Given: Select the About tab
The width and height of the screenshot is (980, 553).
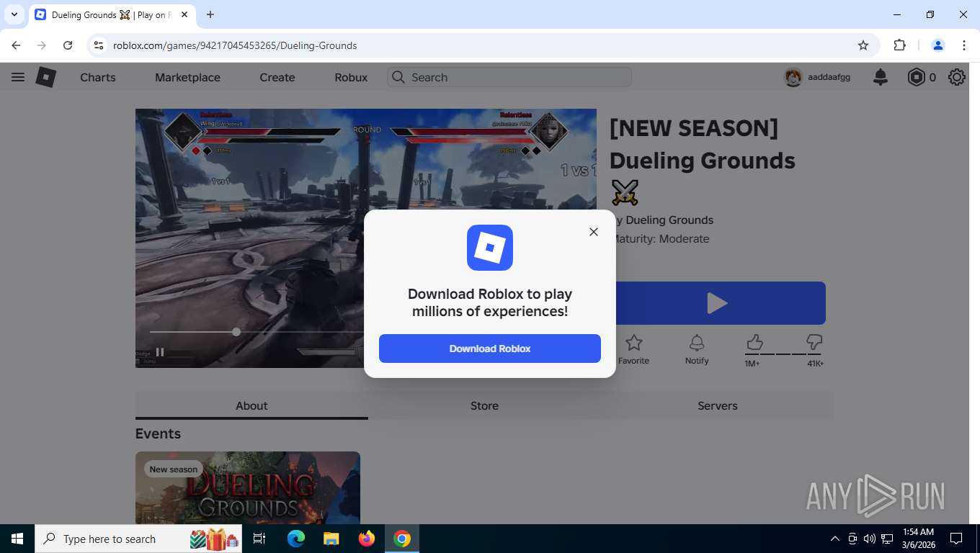Looking at the screenshot, I should [251, 405].
